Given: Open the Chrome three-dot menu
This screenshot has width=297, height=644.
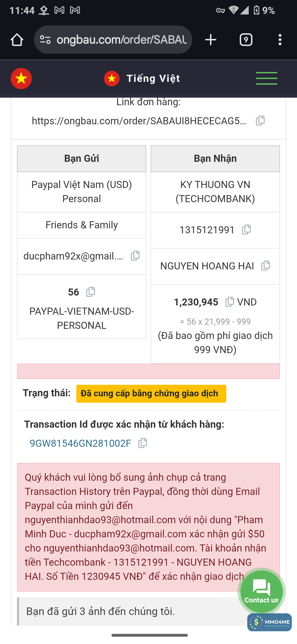Looking at the screenshot, I should coord(280,40).
